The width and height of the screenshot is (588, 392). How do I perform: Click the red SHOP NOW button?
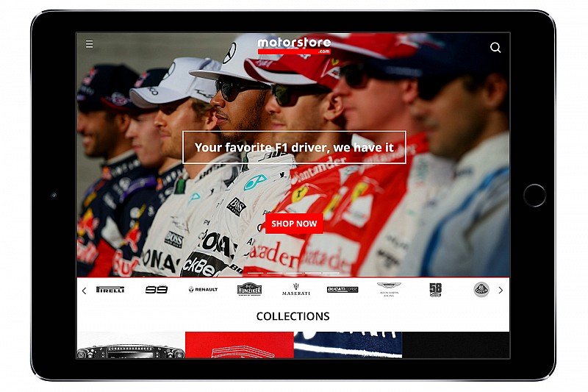[x=294, y=224]
